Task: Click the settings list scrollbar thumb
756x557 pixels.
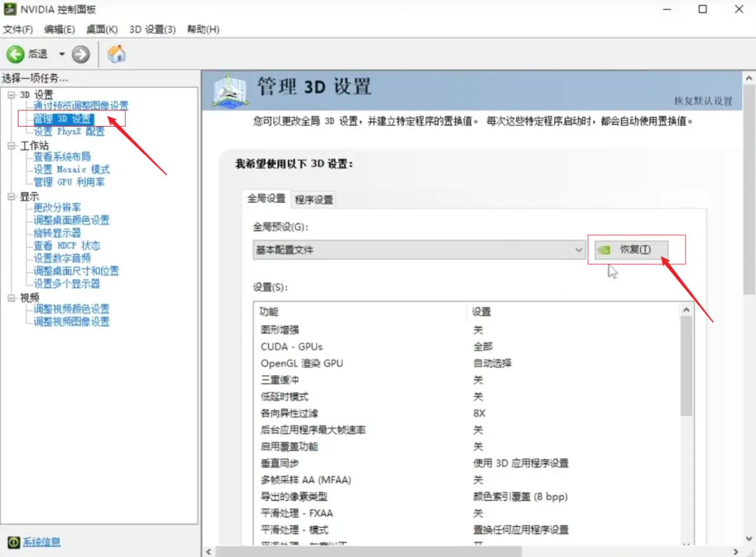Action: coord(687,367)
